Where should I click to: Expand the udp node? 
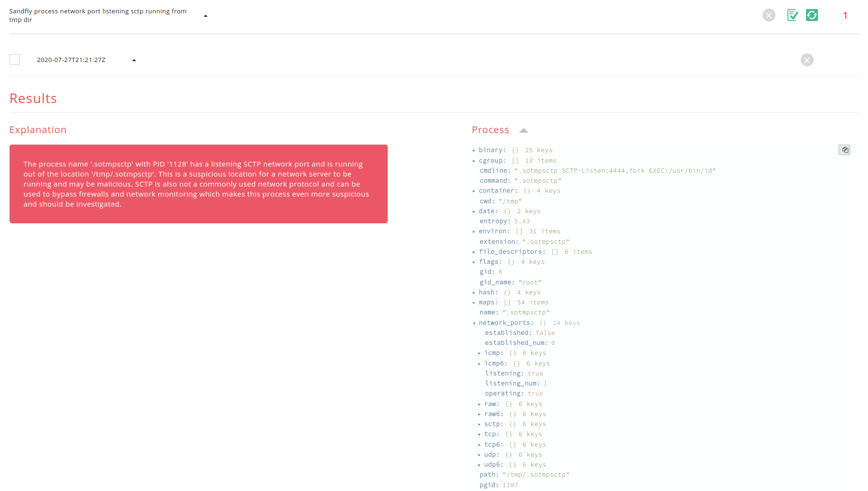pyautogui.click(x=479, y=455)
